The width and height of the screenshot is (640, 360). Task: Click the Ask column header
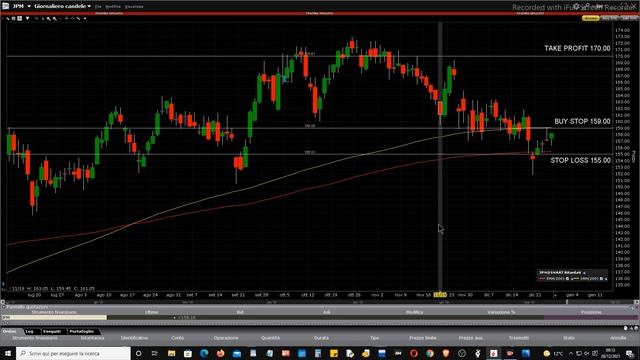327,312
